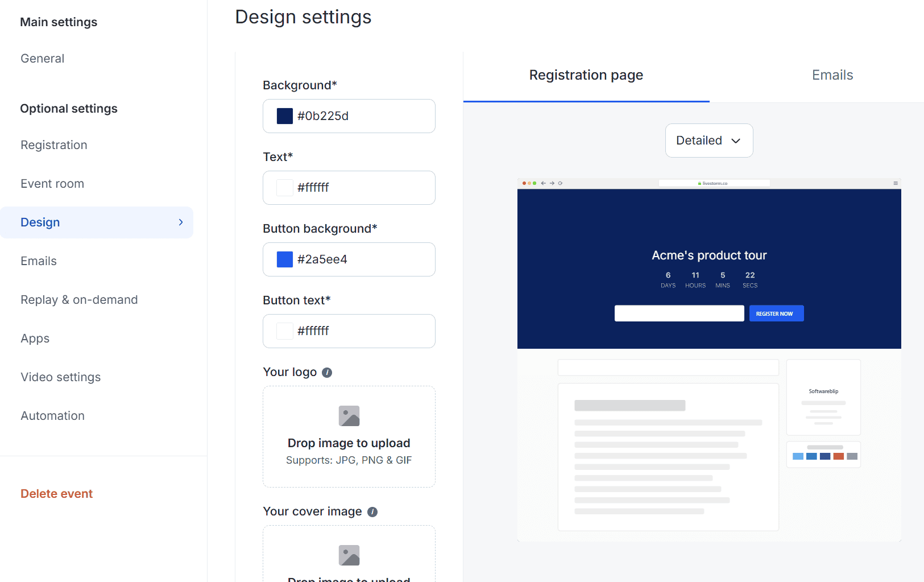Open the Detailed layout dropdown
The height and width of the screenshot is (582, 924).
click(x=709, y=141)
